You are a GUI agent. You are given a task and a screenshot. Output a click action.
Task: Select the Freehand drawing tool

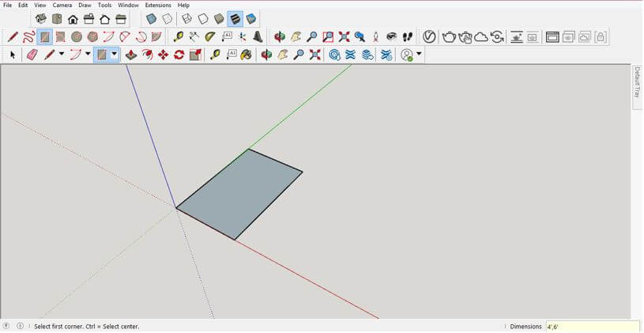coord(28,37)
